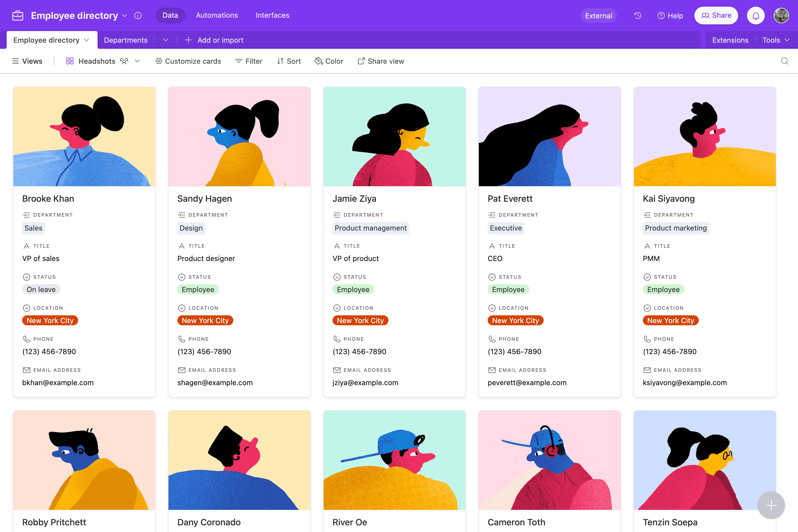Click the plus icon beside Add or import
798x532 pixels.
(188, 40)
